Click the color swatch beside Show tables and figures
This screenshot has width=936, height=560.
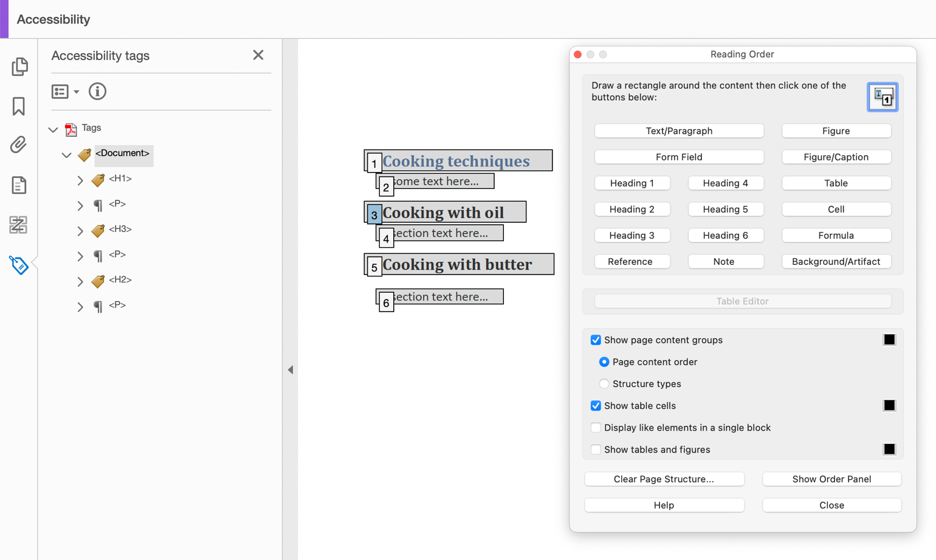pyautogui.click(x=889, y=449)
